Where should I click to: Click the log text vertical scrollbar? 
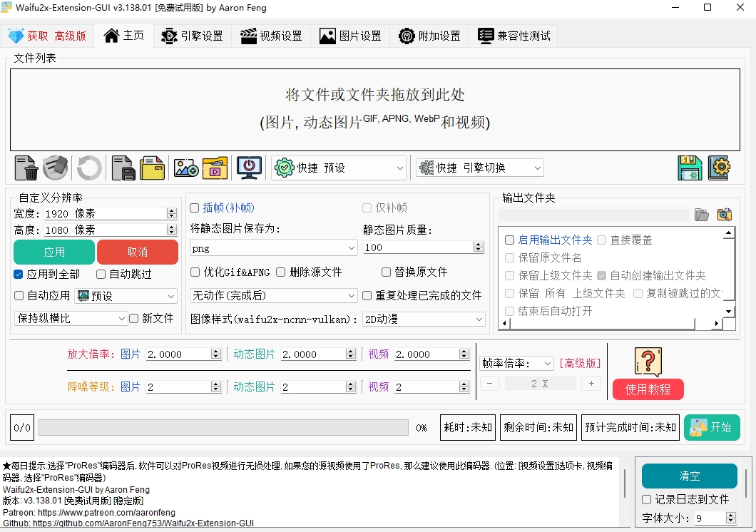[x=625, y=484]
